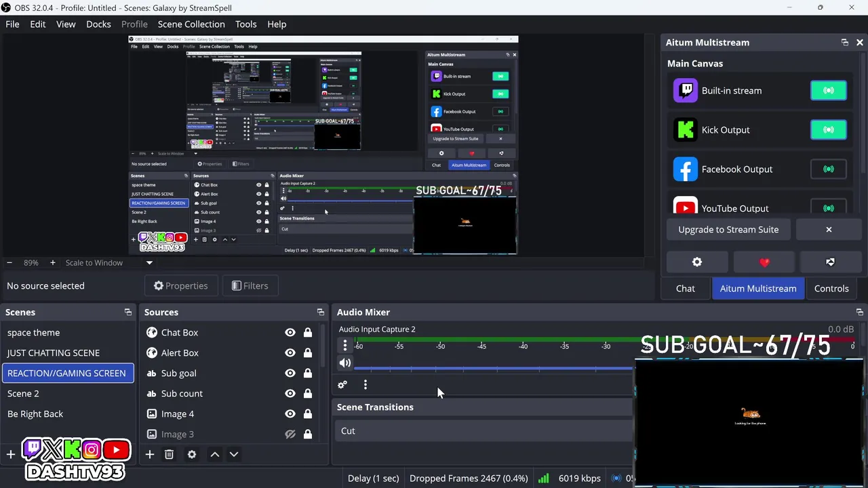Adjust Audio Input Capture 2 volume slider

point(494,368)
